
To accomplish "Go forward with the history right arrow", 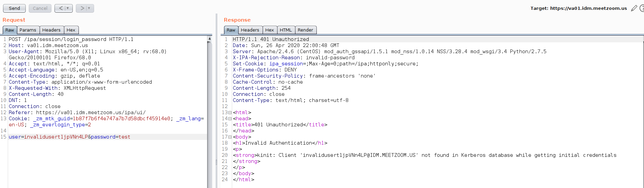I will [82, 8].
